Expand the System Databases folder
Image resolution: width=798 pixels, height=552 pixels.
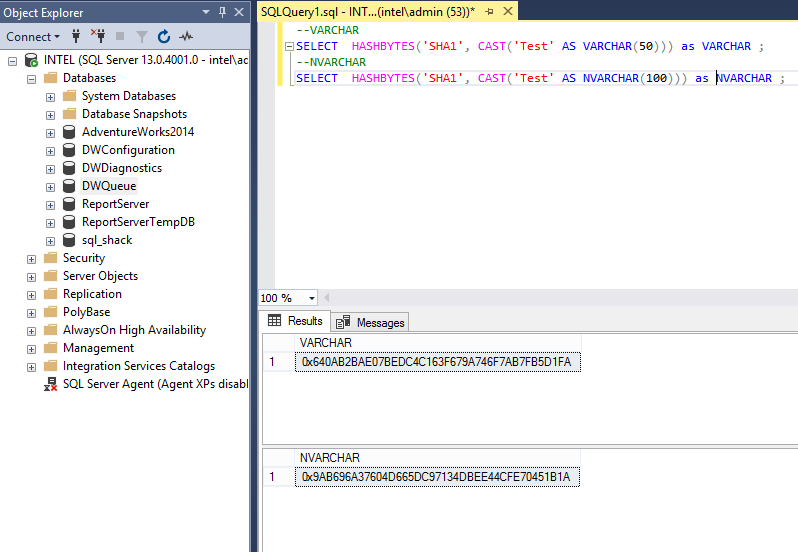50,96
